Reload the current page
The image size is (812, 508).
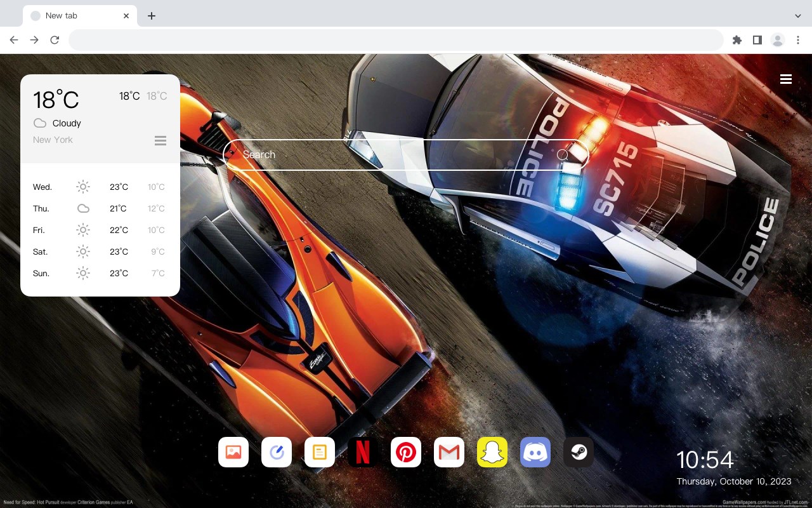click(55, 40)
